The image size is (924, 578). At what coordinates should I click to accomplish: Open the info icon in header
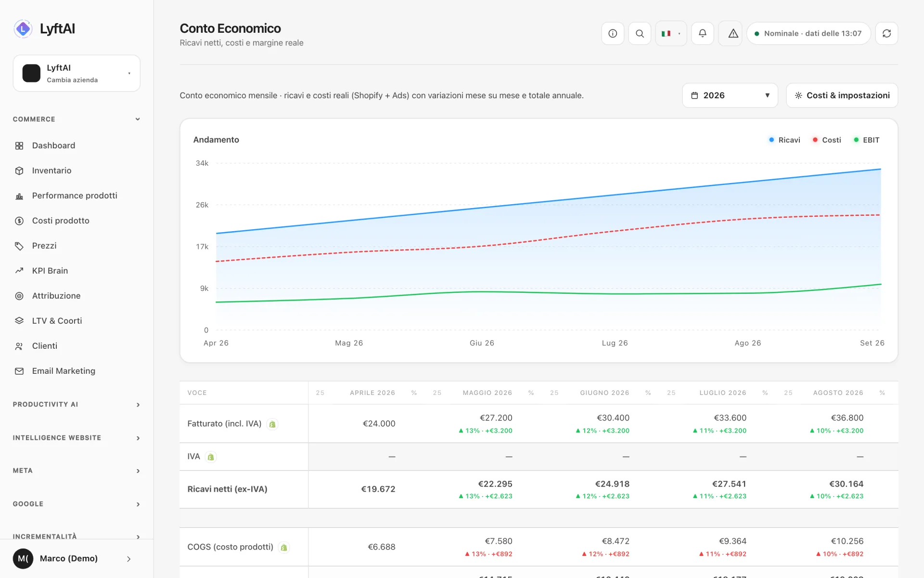613,33
